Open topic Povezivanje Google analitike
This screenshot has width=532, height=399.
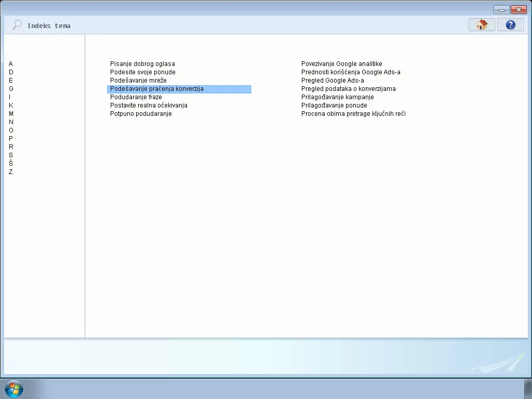tap(342, 64)
